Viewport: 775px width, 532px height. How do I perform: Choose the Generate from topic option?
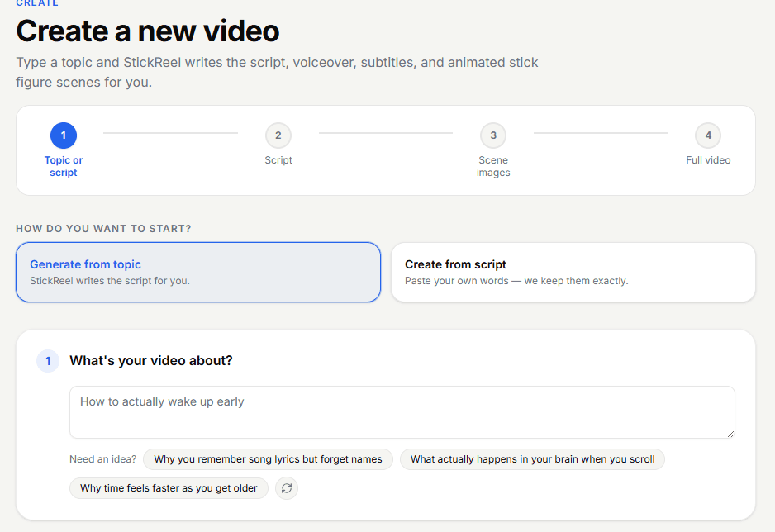tap(198, 272)
